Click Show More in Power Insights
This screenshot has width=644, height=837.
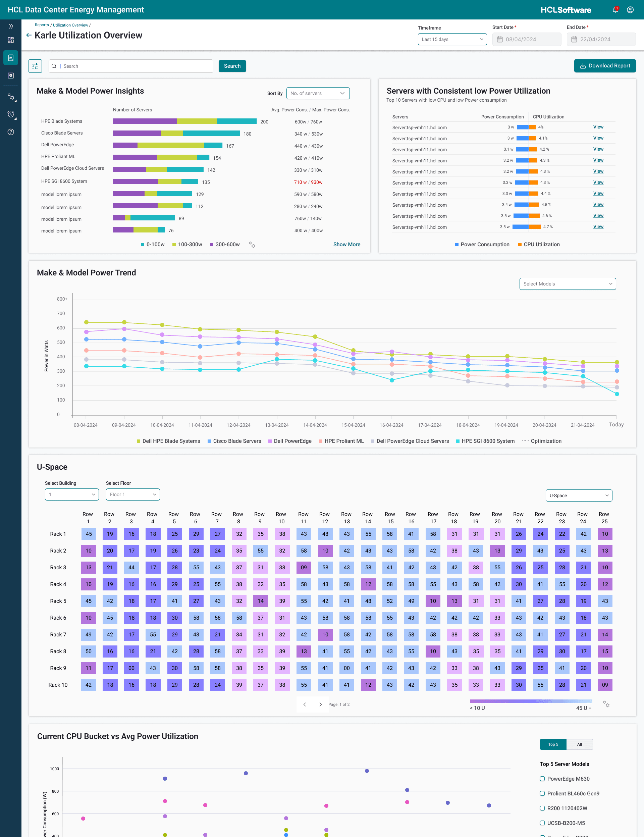[347, 245]
